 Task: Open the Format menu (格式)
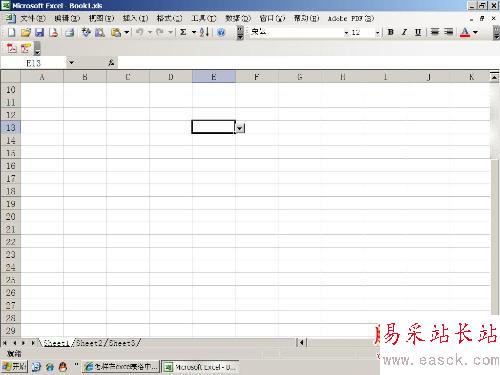click(x=169, y=19)
